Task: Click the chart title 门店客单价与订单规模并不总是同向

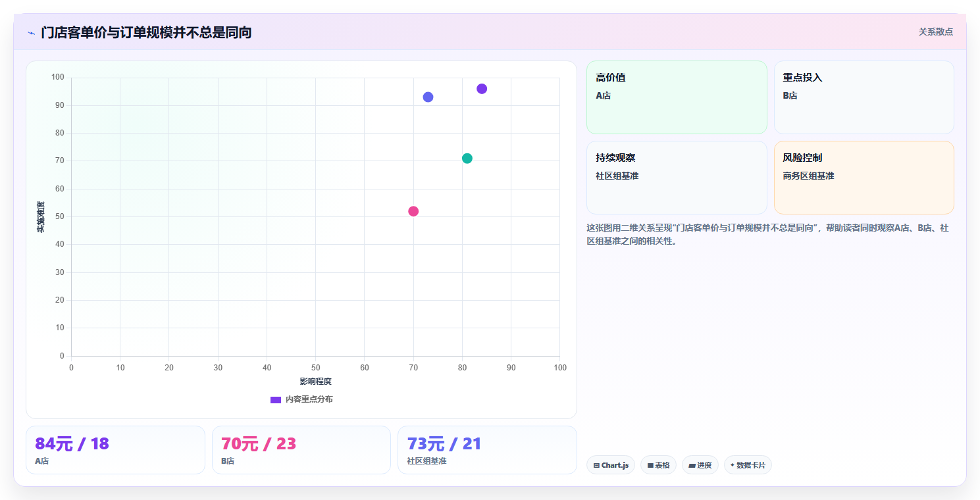Action: (x=146, y=32)
